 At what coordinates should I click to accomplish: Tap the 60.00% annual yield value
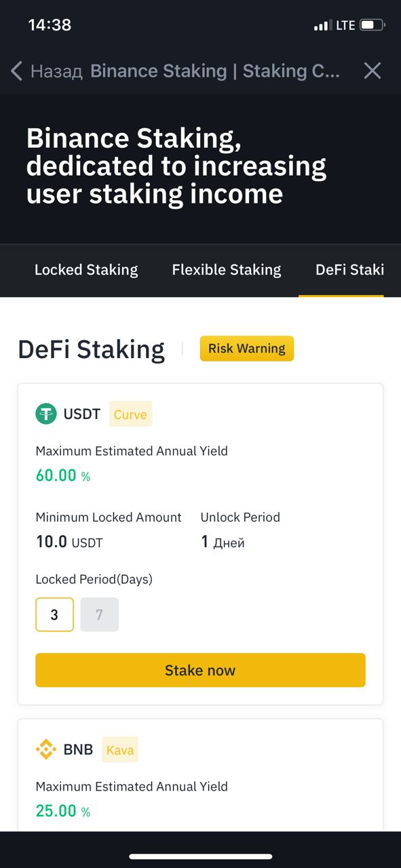63,475
